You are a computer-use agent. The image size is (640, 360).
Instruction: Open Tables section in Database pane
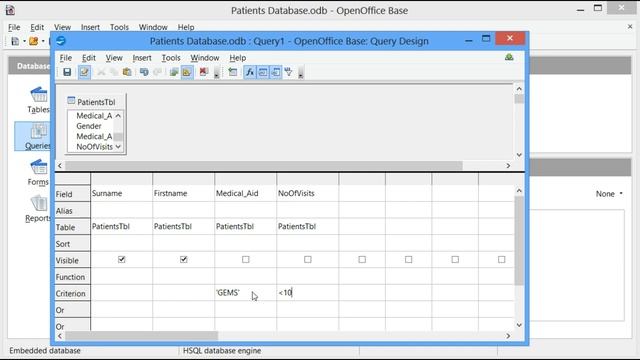coord(38,100)
